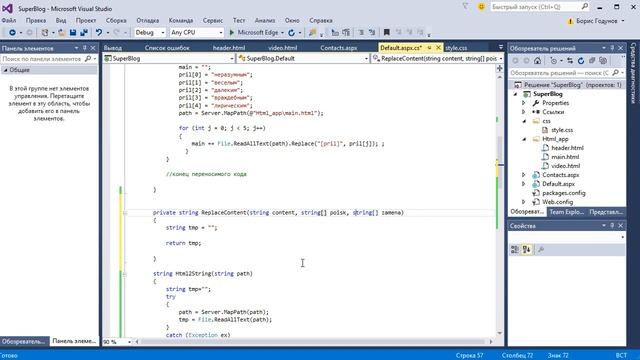Toggle Categorized view in Properties

(515, 249)
